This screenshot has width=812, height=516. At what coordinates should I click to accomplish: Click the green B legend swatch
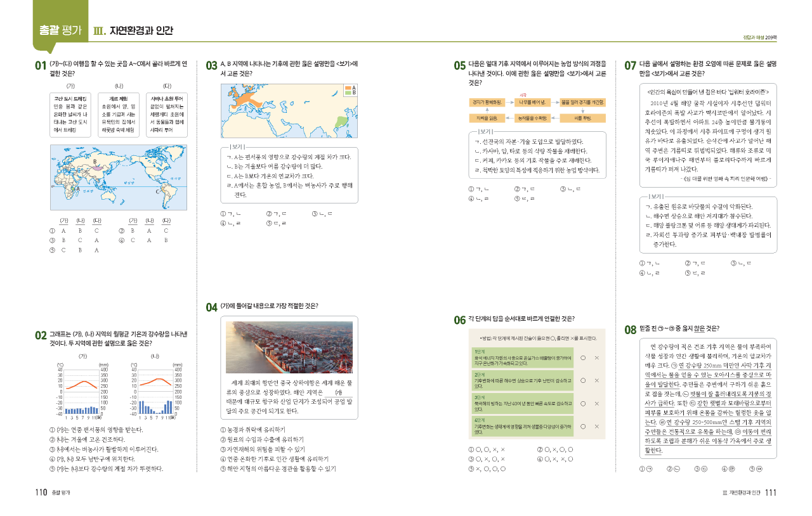point(347,93)
